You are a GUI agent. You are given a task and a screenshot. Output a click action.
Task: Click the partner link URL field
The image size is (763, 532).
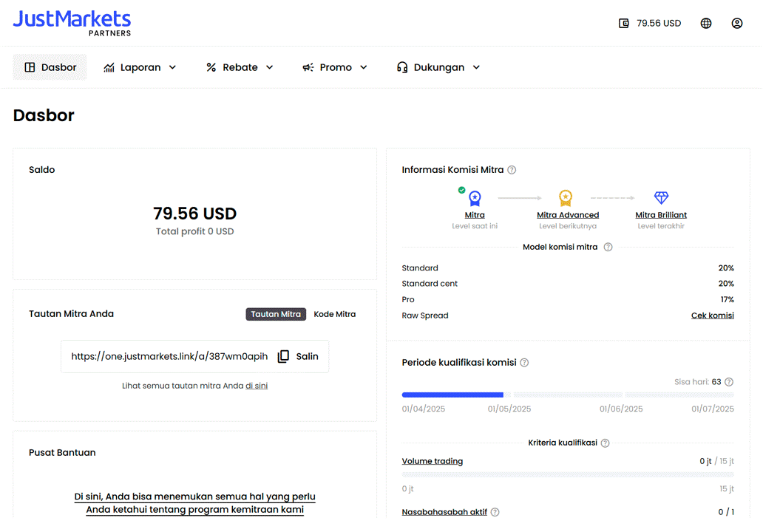pyautogui.click(x=194, y=356)
